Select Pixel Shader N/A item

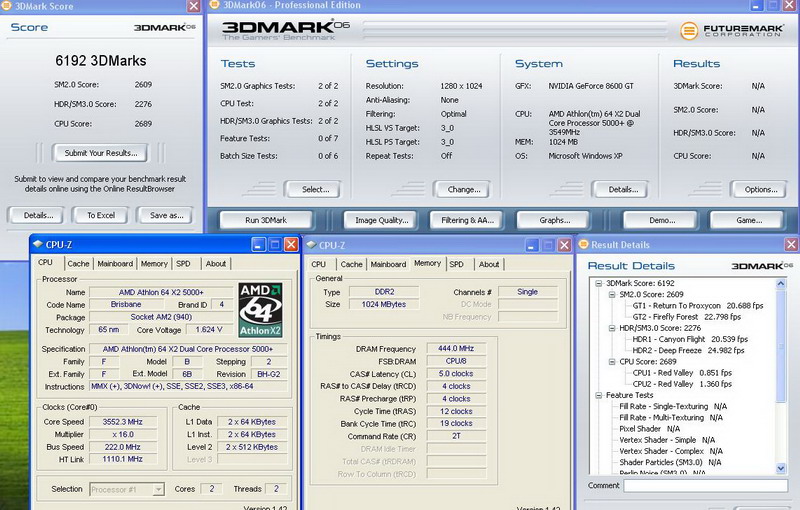point(649,429)
